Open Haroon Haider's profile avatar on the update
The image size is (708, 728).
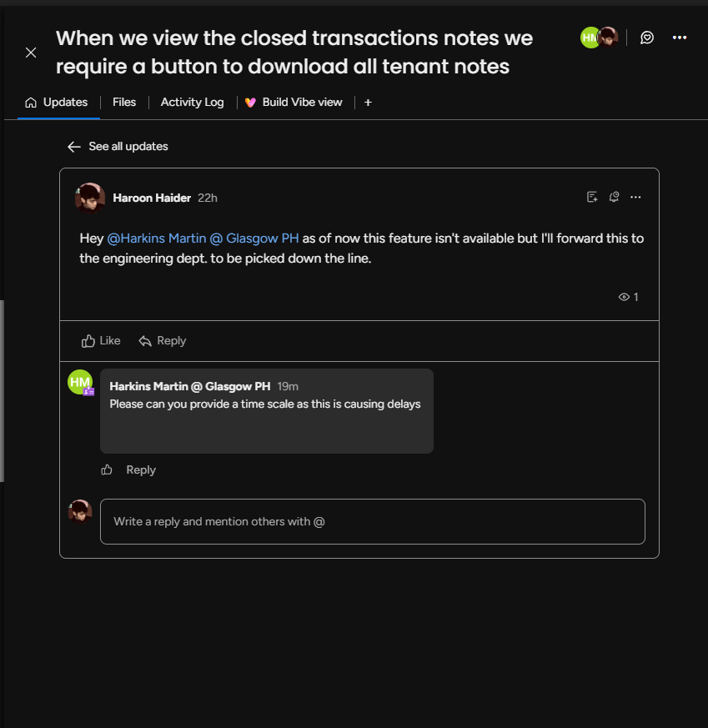pos(89,198)
